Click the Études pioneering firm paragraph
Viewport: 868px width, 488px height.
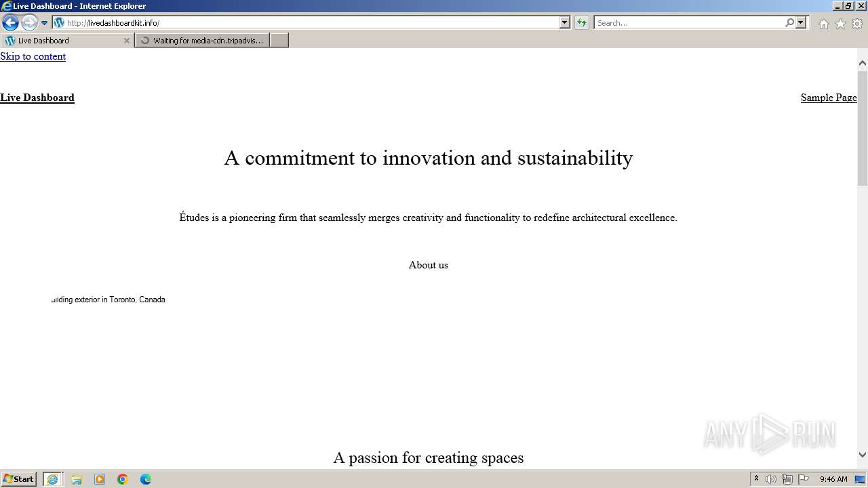tap(429, 218)
